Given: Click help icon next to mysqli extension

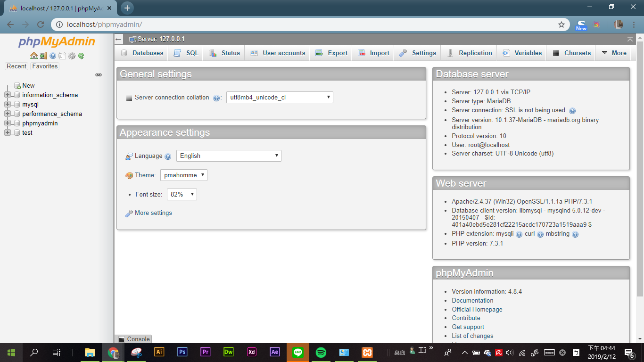Looking at the screenshot, I should 519,234.
